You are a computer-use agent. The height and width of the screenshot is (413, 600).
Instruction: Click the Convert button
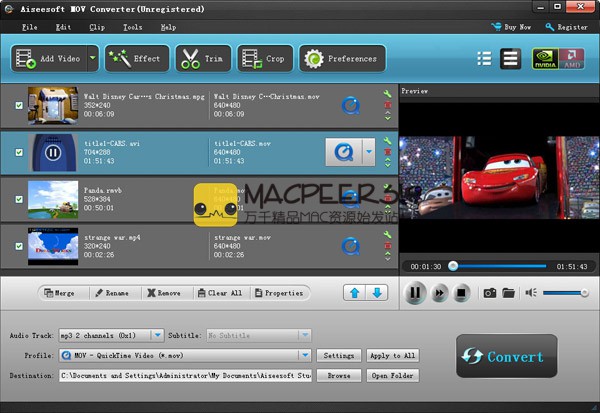(x=505, y=357)
